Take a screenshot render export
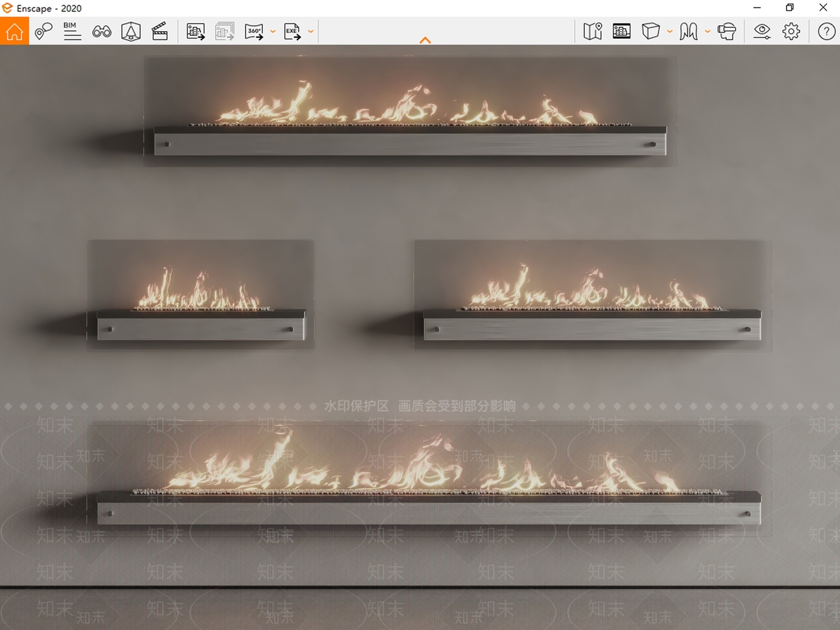 tap(195, 31)
